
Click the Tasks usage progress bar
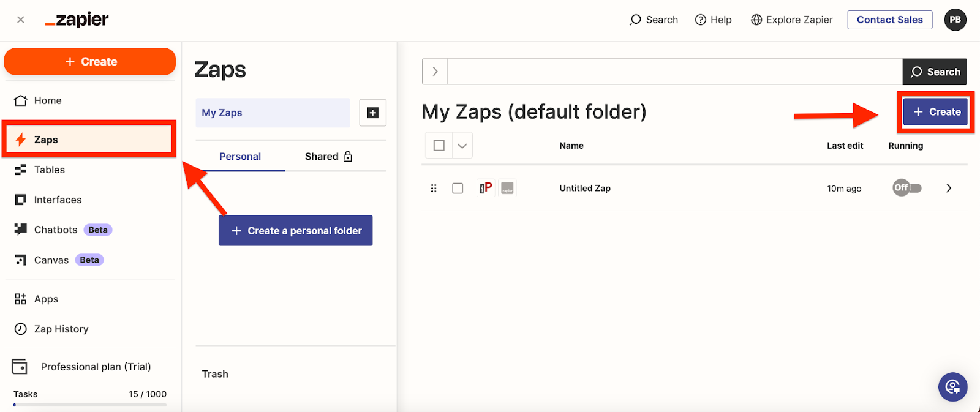90,405
